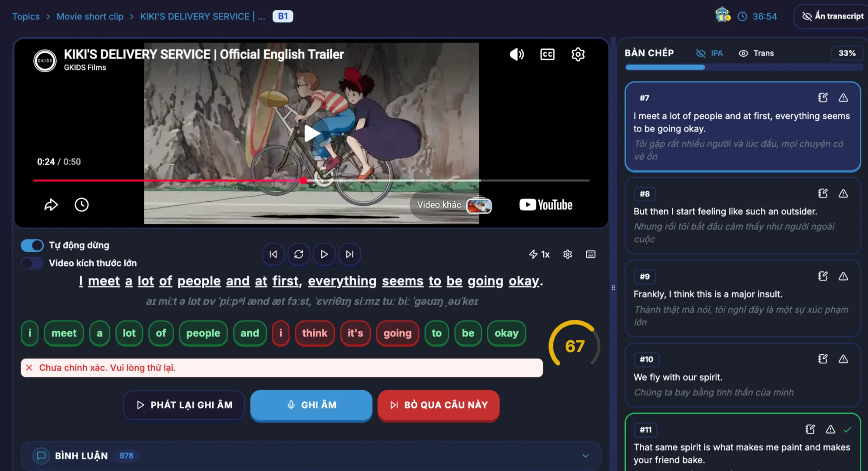
Task: Click the panel divider drag handle
Action: tap(613, 287)
